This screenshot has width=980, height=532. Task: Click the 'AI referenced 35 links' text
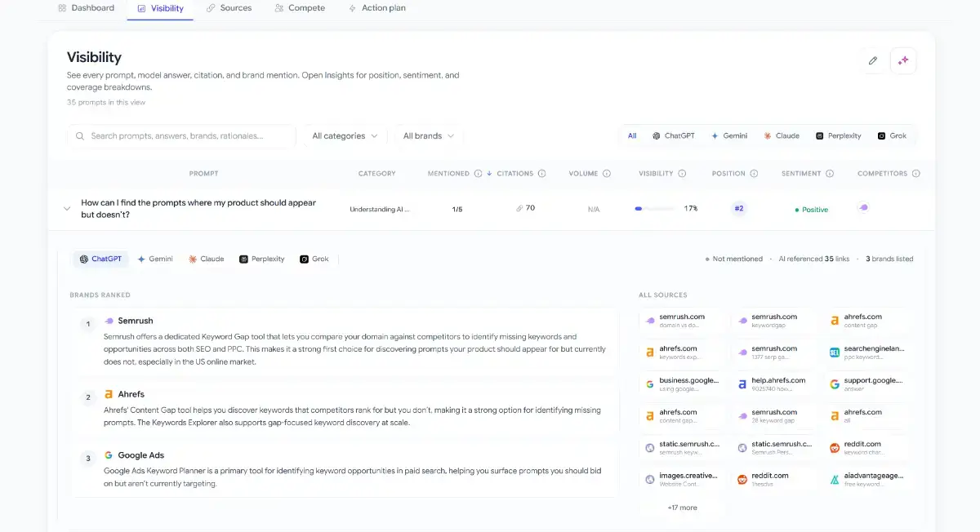coord(813,259)
